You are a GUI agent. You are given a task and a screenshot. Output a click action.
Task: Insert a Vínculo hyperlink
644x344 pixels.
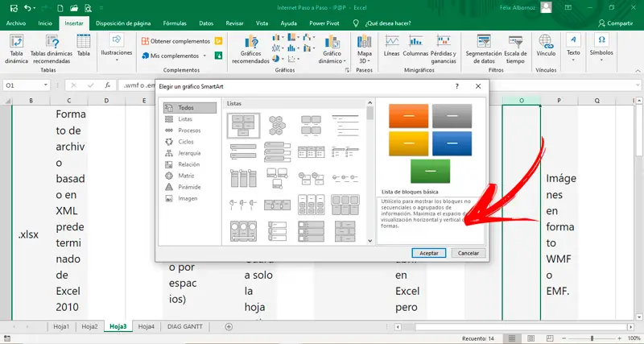coord(546,46)
